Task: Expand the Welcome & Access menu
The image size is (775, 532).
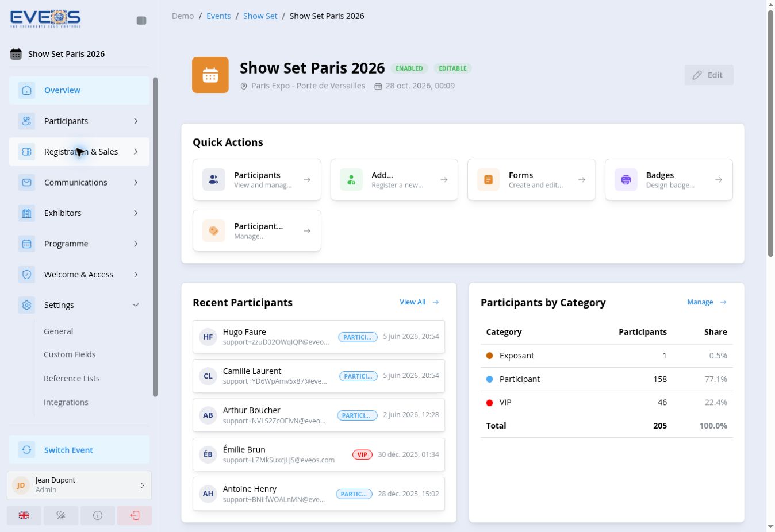Action: [79, 275]
